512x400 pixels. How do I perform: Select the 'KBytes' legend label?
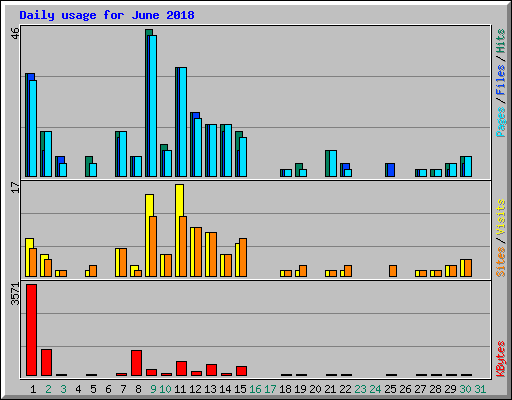coord(500,359)
